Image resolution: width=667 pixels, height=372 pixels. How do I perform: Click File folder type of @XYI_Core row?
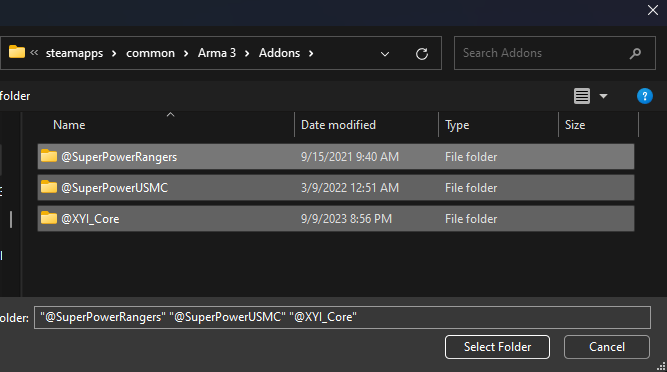point(471,219)
